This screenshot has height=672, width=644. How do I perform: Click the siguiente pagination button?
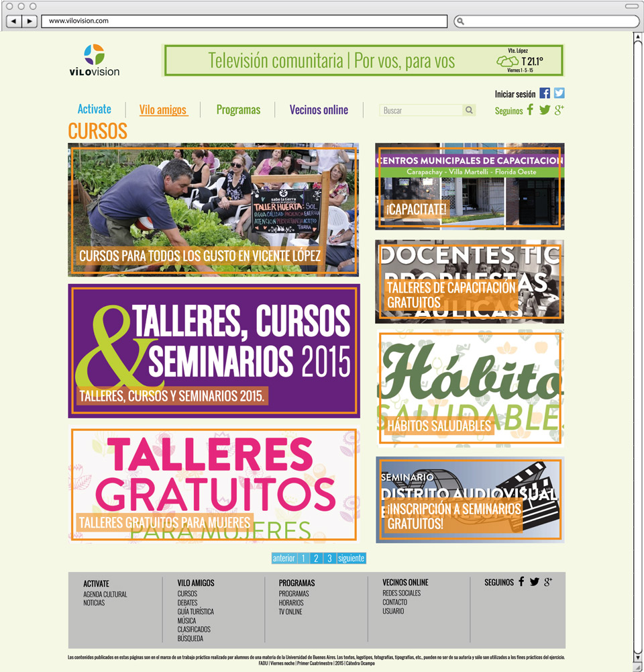351,559
